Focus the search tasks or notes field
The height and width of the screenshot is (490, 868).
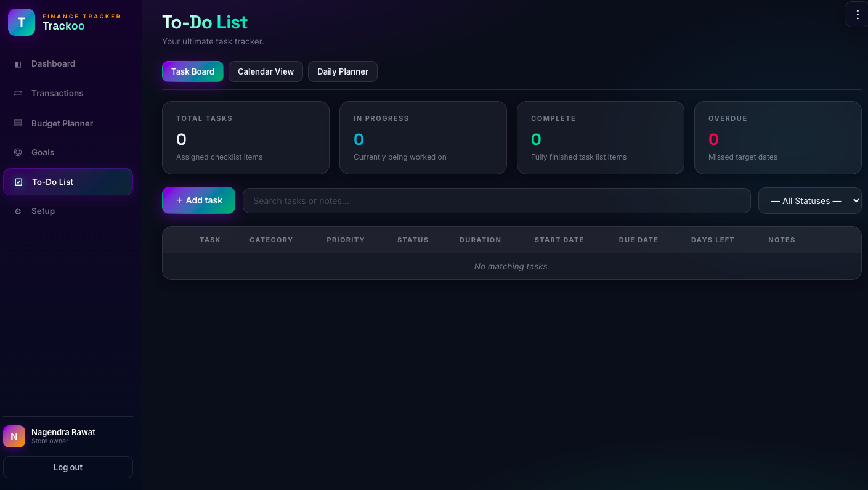497,201
